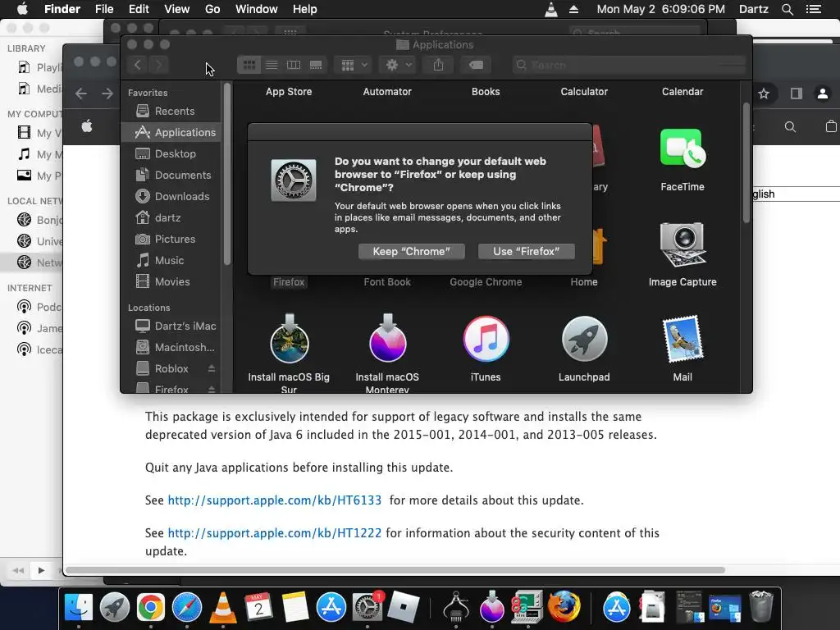Image resolution: width=840 pixels, height=630 pixels.
Task: Select the FaceTime app icon
Action: pos(682,149)
